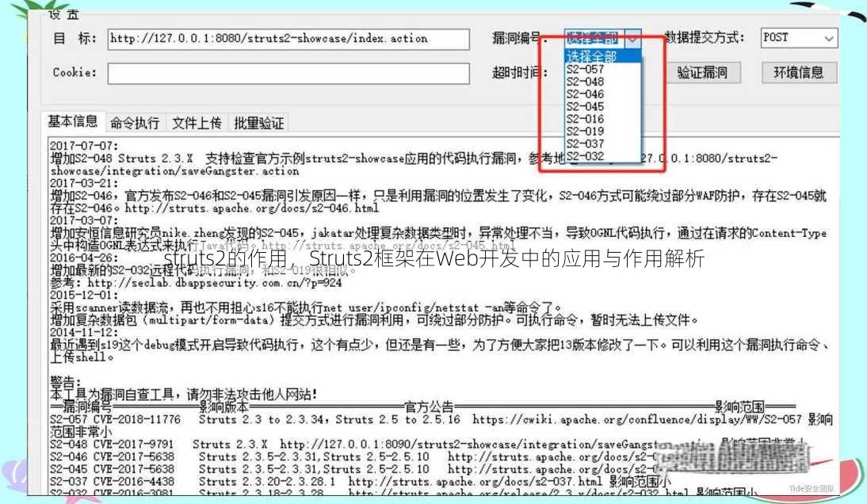867x504 pixels.
Task: Click the 环境信息 button
Action: click(798, 72)
